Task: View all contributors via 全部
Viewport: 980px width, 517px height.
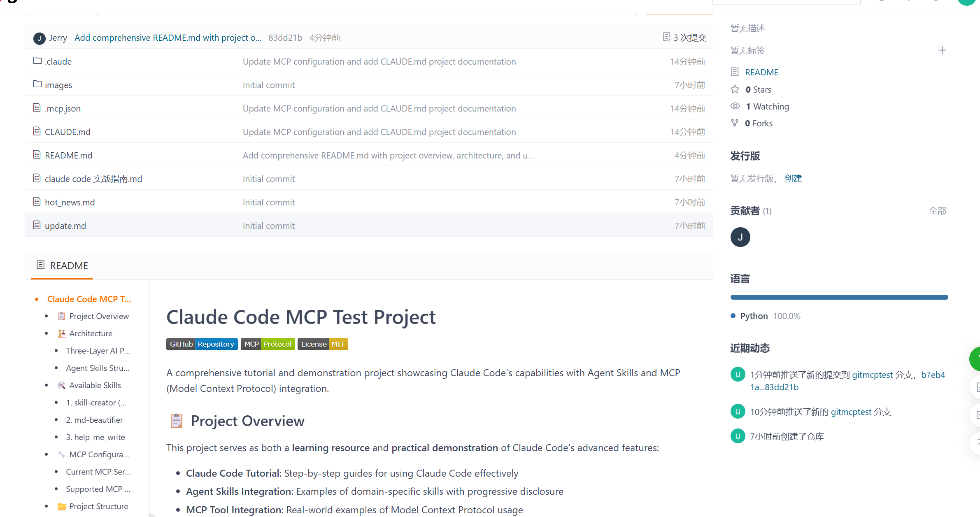Action: (x=937, y=211)
